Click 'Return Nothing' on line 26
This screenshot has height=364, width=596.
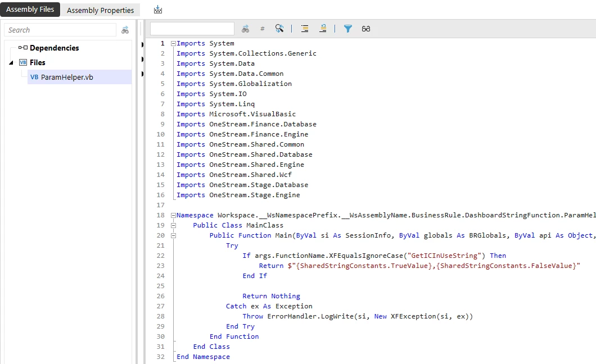(x=272, y=296)
